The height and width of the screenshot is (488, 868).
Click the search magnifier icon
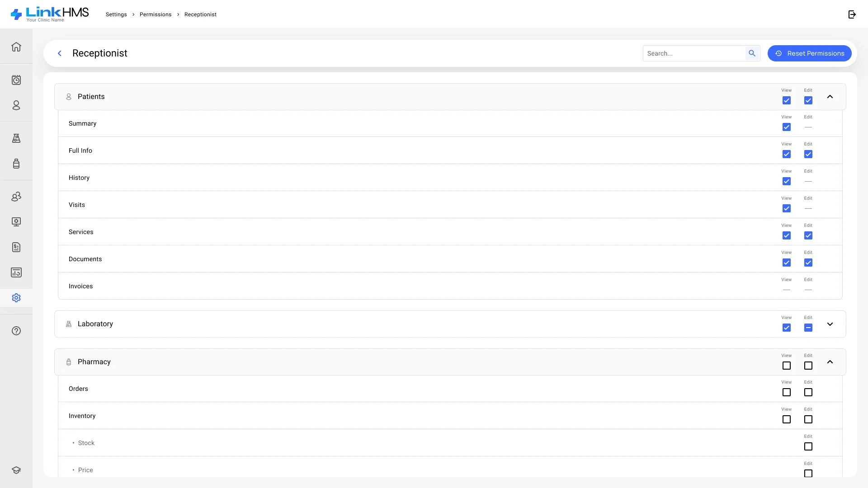(x=752, y=53)
